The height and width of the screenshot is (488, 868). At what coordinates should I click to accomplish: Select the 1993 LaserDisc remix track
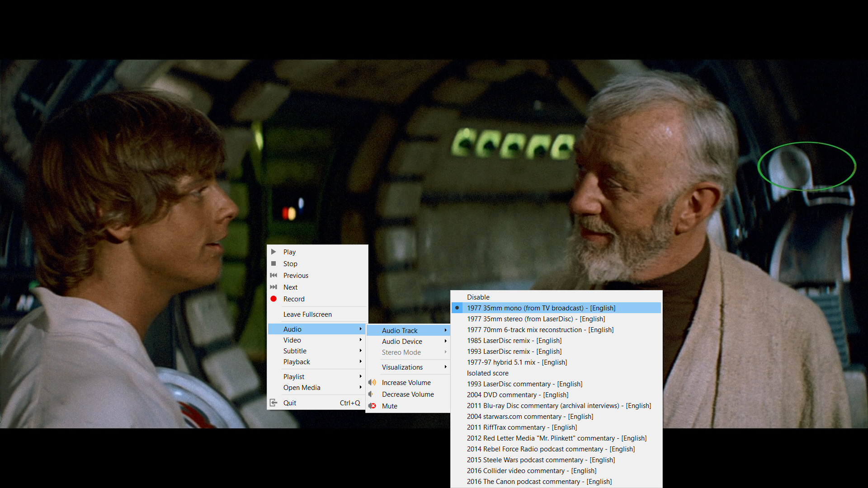tap(556, 351)
